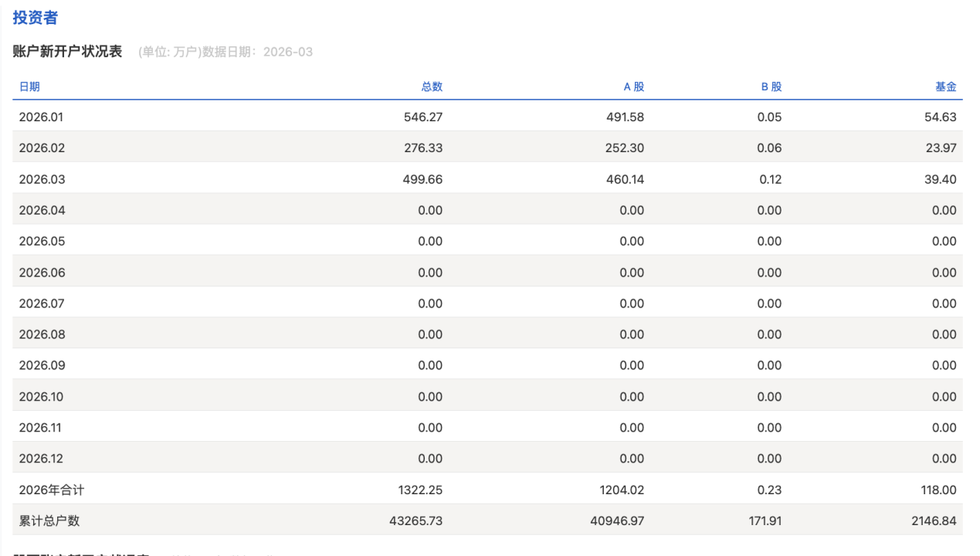This screenshot has width=980, height=556.
Task: Click the 2026.03 row label
Action: click(42, 179)
